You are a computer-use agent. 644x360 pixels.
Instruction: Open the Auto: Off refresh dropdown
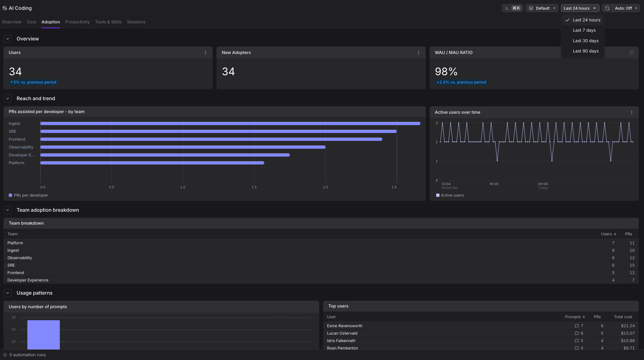pyautogui.click(x=626, y=8)
